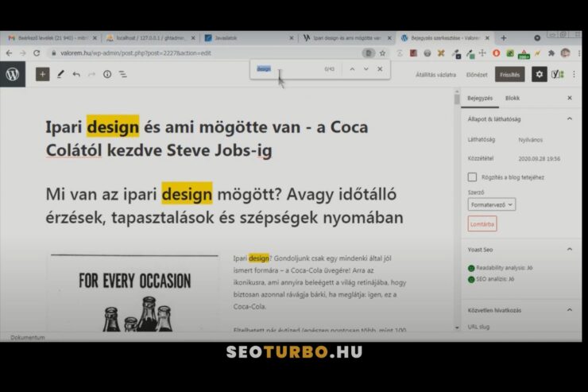Close the browser find bar

click(x=380, y=69)
